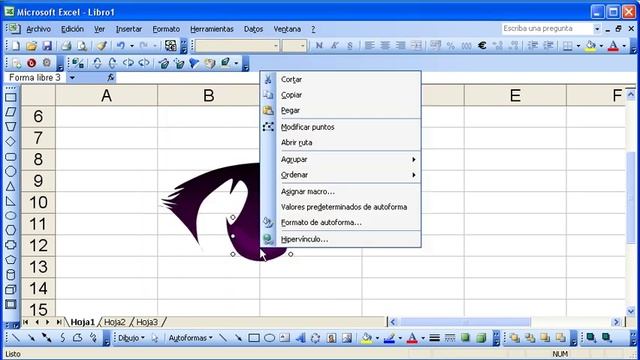Click the red record macro icon
The width and height of the screenshot is (640, 360).
(x=31, y=63)
